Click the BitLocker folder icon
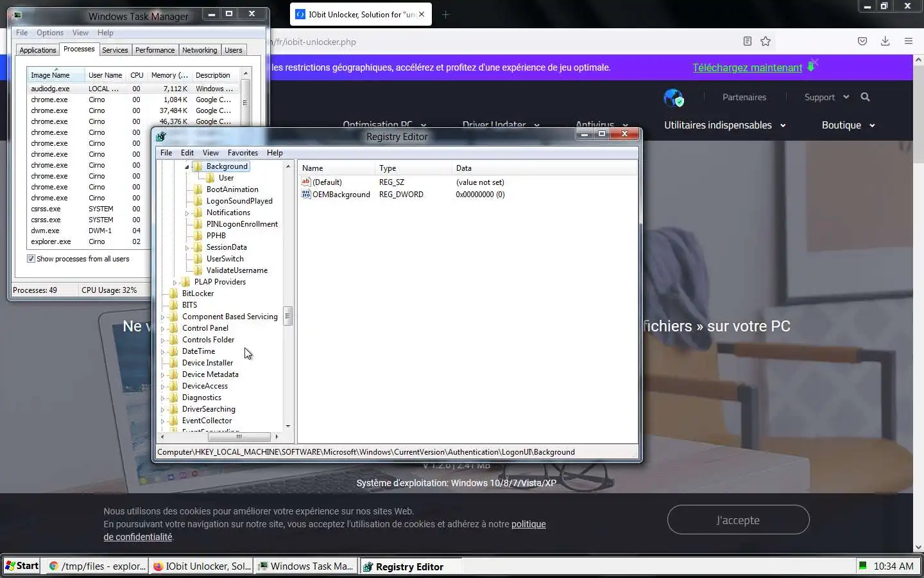Viewport: 924px width, 578px height. point(174,293)
